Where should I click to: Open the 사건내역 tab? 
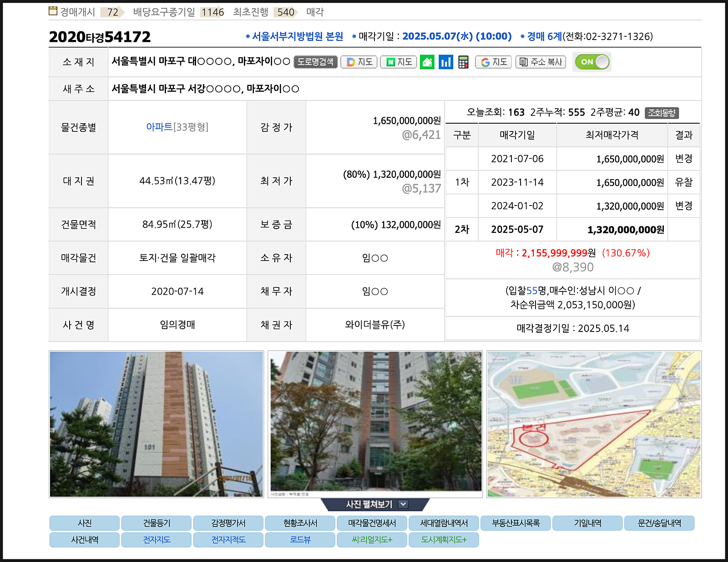pyautogui.click(x=85, y=540)
